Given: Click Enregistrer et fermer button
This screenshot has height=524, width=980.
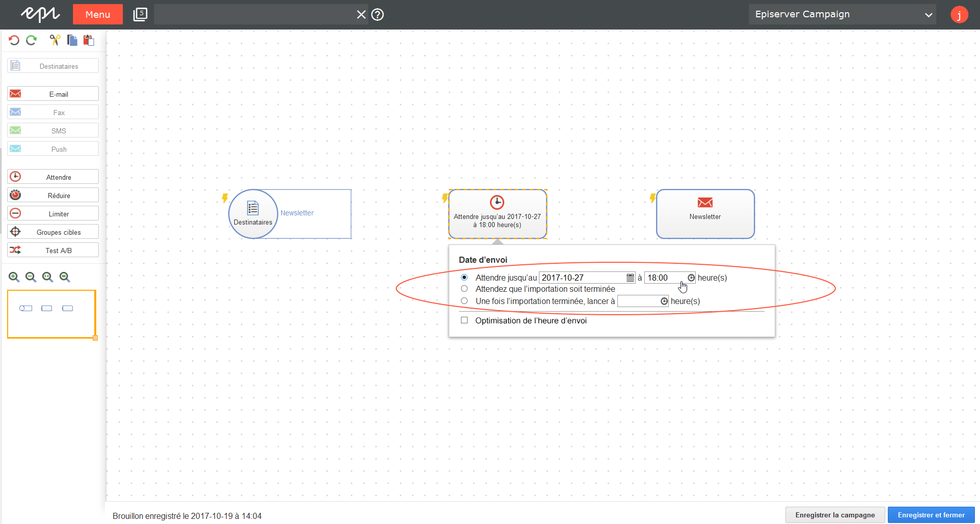Looking at the screenshot, I should coord(931,515).
